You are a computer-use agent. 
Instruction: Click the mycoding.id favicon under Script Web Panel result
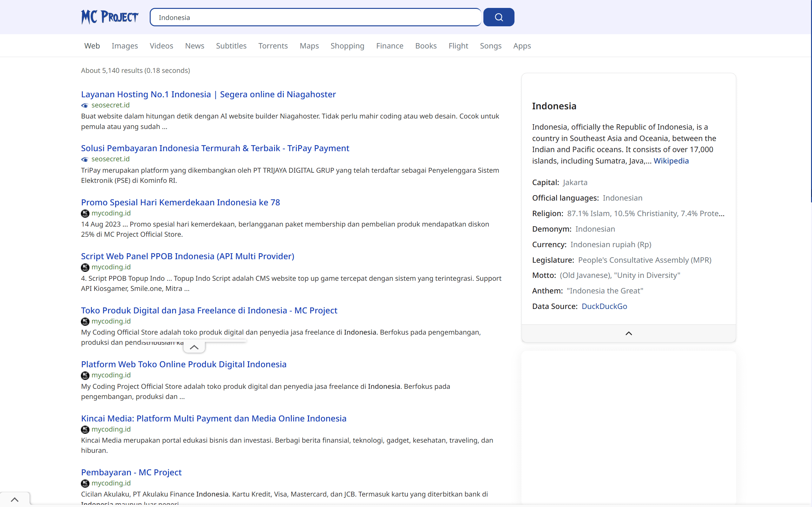(85, 267)
